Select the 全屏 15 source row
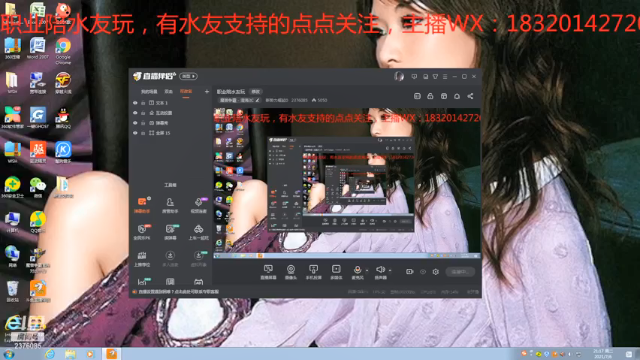This screenshot has width=640, height=360. point(170,133)
